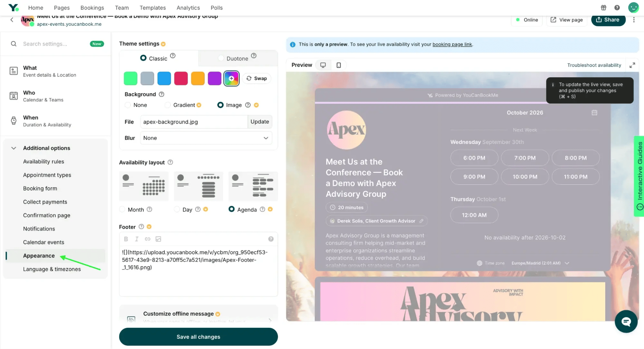Open the Templates menu
This screenshot has width=644, height=349.
(153, 8)
